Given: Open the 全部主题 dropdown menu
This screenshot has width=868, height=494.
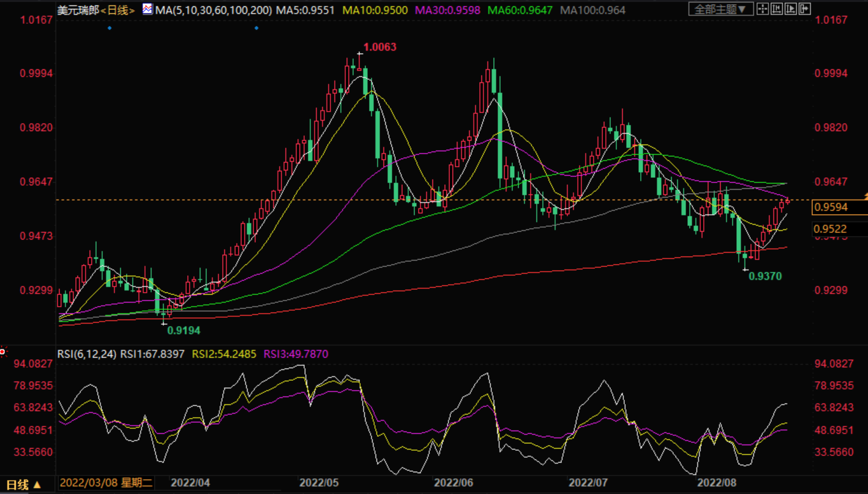Looking at the screenshot, I should [720, 9].
